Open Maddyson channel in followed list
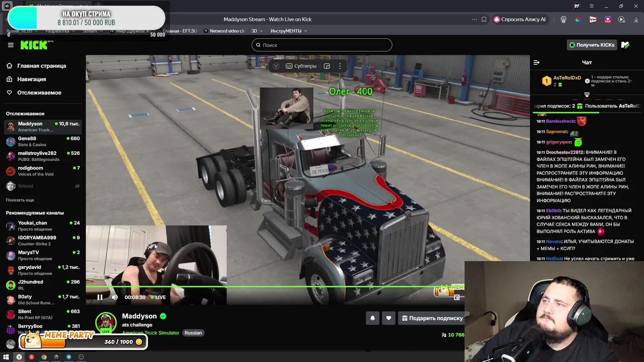Viewport: 644px width, 362px height. coord(43,127)
